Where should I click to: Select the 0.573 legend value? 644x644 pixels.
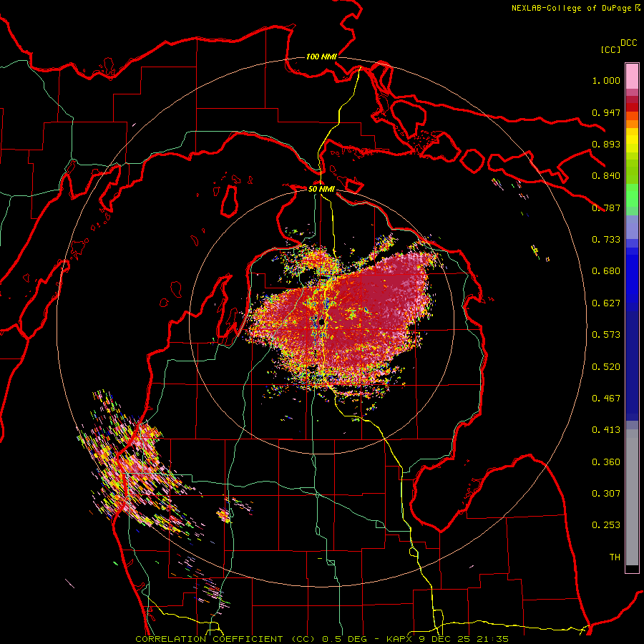[606, 335]
